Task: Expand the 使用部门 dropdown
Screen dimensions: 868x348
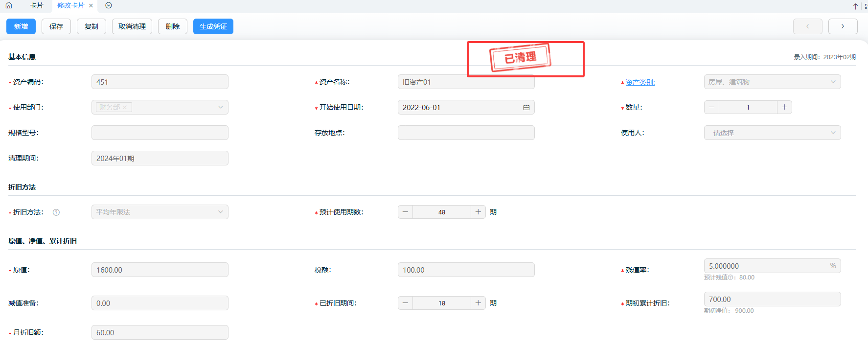Action: (220, 107)
